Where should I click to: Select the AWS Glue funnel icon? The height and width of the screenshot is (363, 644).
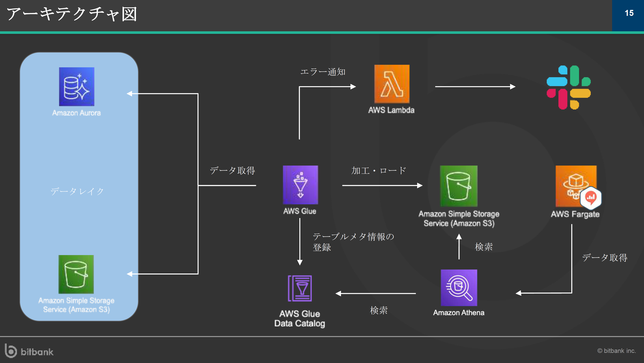click(x=300, y=185)
